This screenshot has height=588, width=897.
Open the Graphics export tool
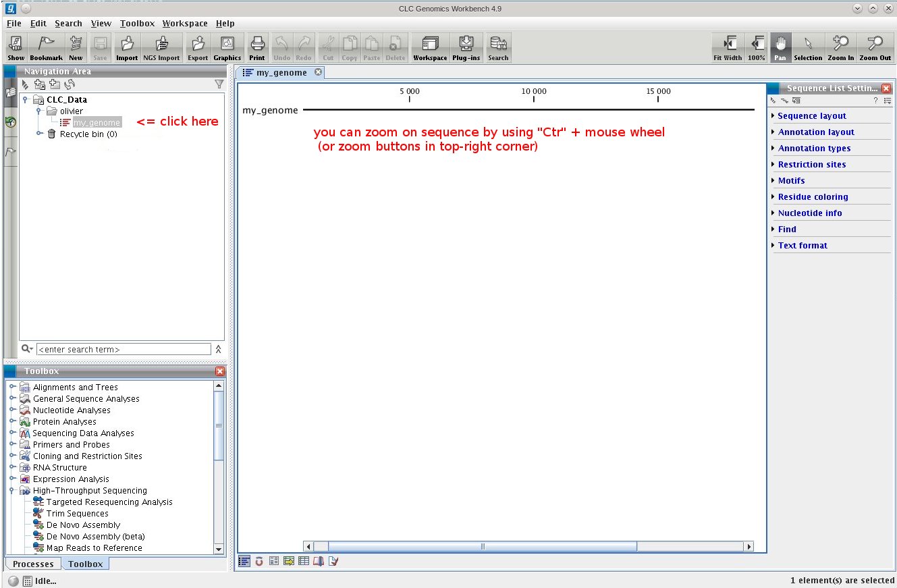point(227,48)
